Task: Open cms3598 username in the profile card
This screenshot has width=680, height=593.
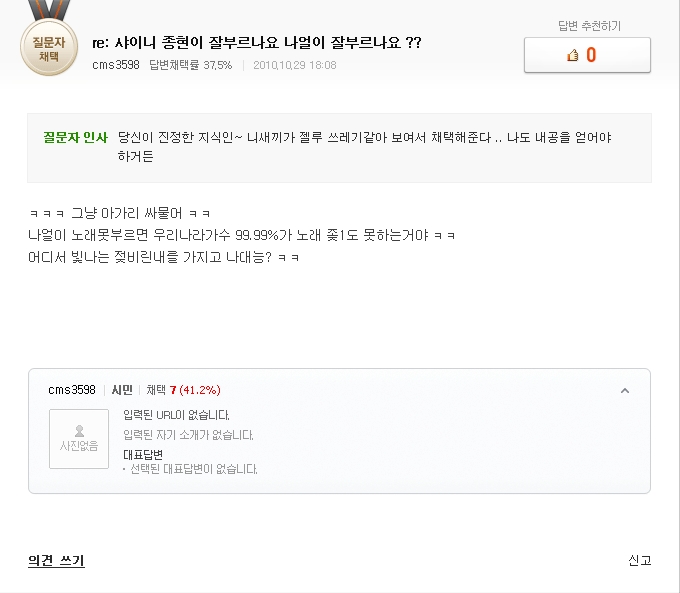Action: 72,390
